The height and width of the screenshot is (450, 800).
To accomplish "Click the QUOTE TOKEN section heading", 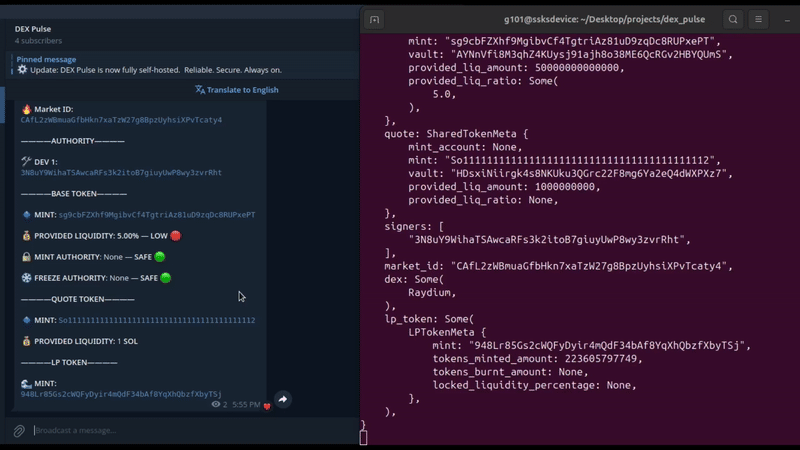I will (78, 299).
